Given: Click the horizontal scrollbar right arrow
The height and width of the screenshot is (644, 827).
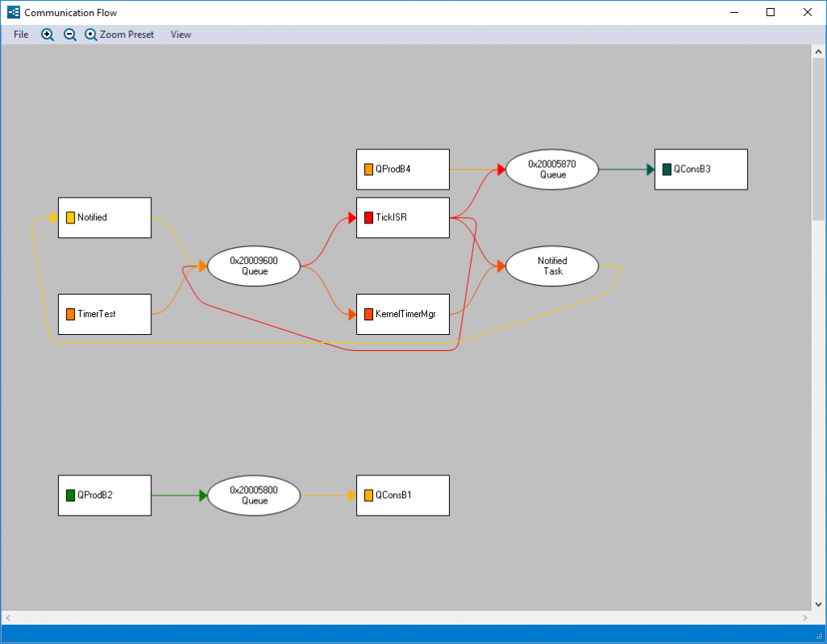Looking at the screenshot, I should (x=805, y=617).
